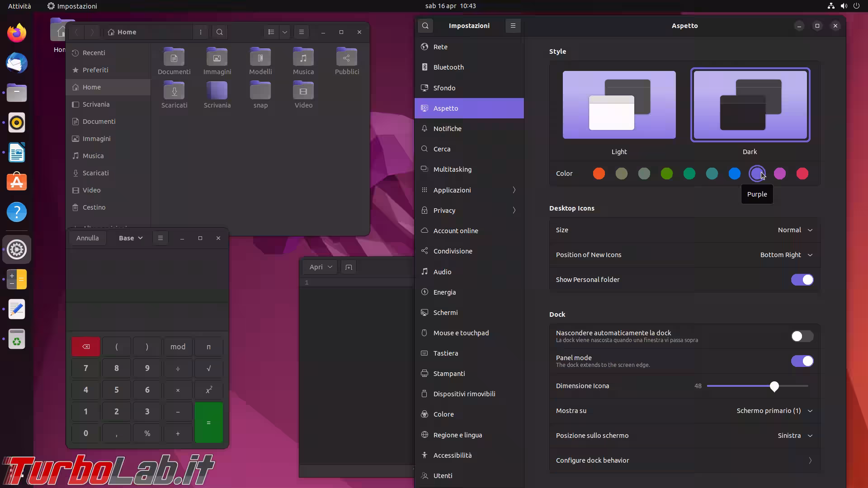Click the Files search icon

coord(220,32)
